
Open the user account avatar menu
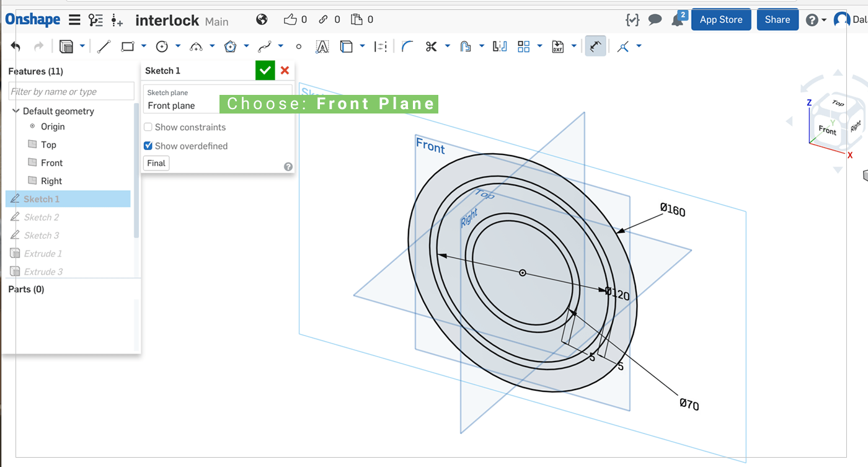click(x=841, y=20)
